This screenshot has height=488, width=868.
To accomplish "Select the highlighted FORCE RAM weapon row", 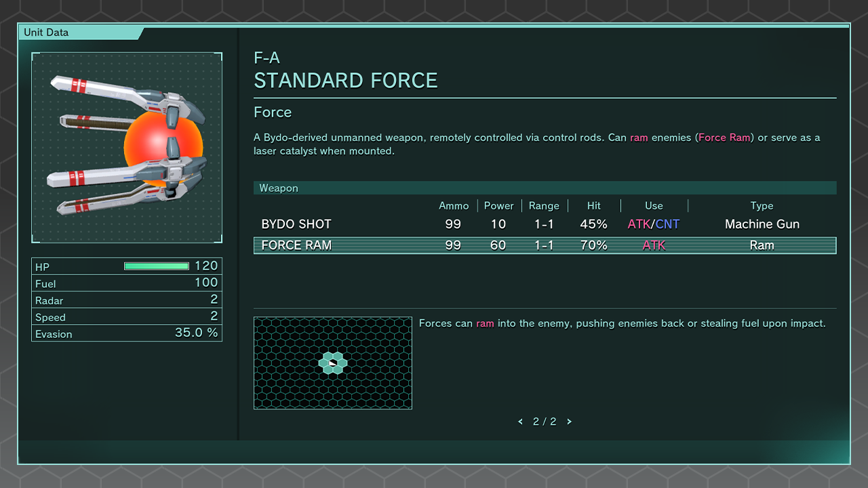I will (545, 245).
